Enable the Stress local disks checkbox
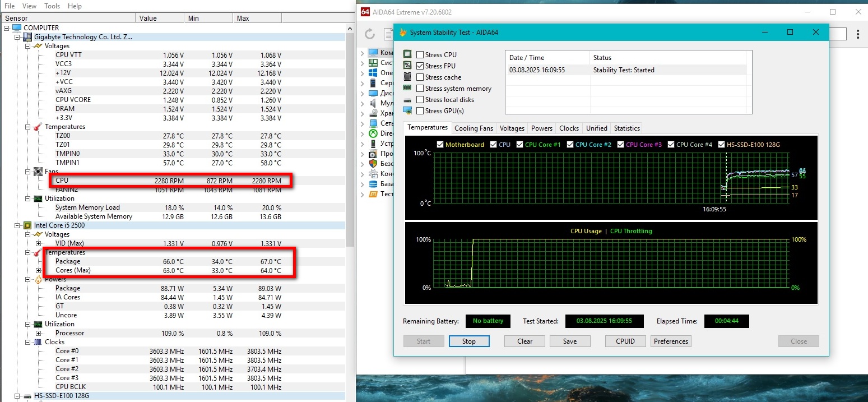 420,100
